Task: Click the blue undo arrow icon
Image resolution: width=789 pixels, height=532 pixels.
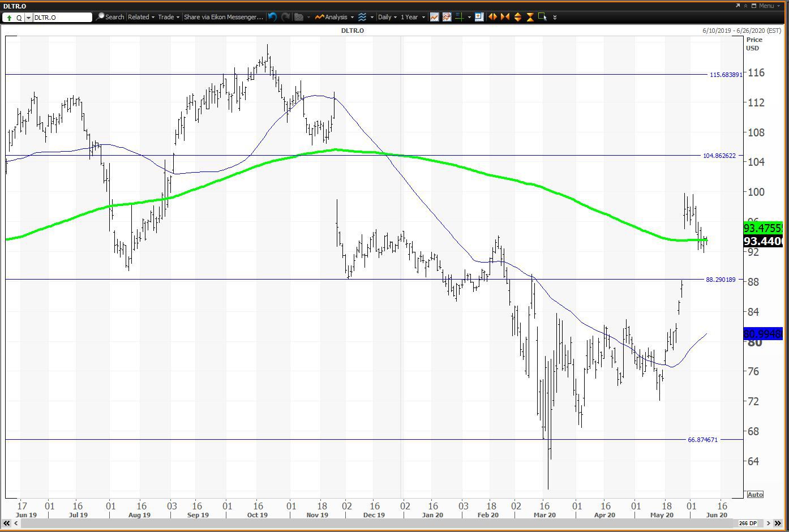Action: (273, 17)
